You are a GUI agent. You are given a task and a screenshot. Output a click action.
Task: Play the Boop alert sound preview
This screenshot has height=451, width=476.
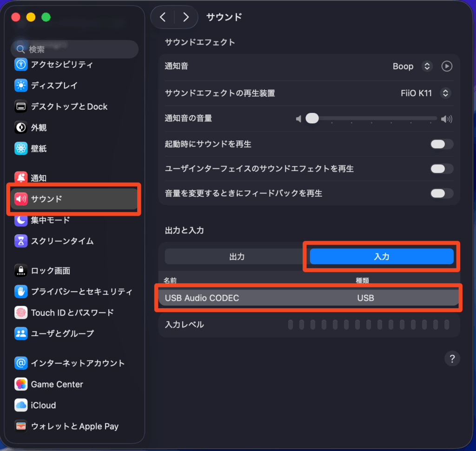(x=446, y=66)
